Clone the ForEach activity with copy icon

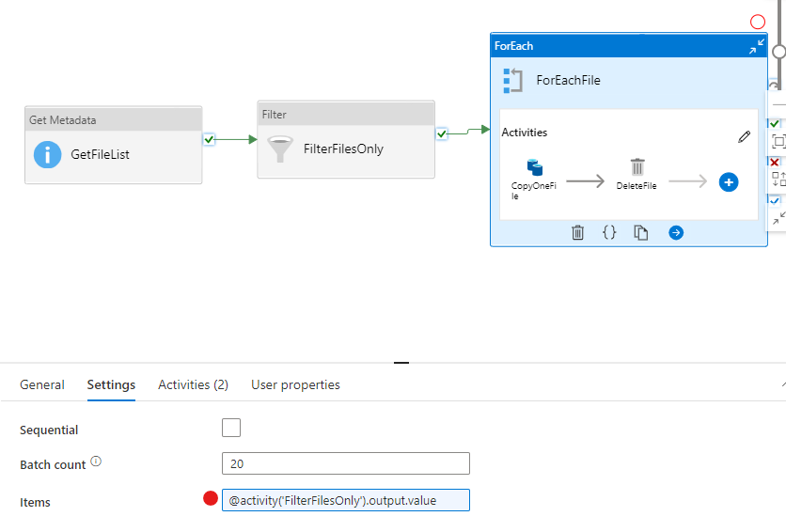tap(640, 232)
